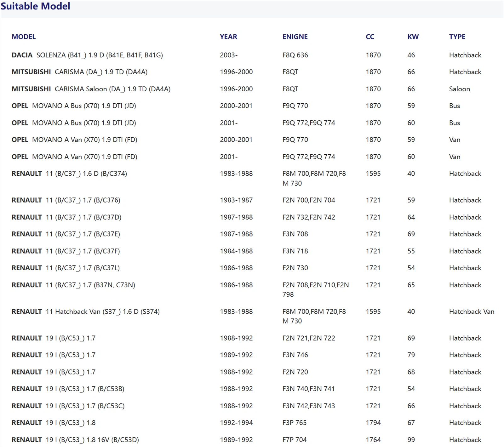This screenshot has height=447, width=504.
Task: Select RENAULT 11 1.7 (B/C37F) model
Action: (x=66, y=251)
